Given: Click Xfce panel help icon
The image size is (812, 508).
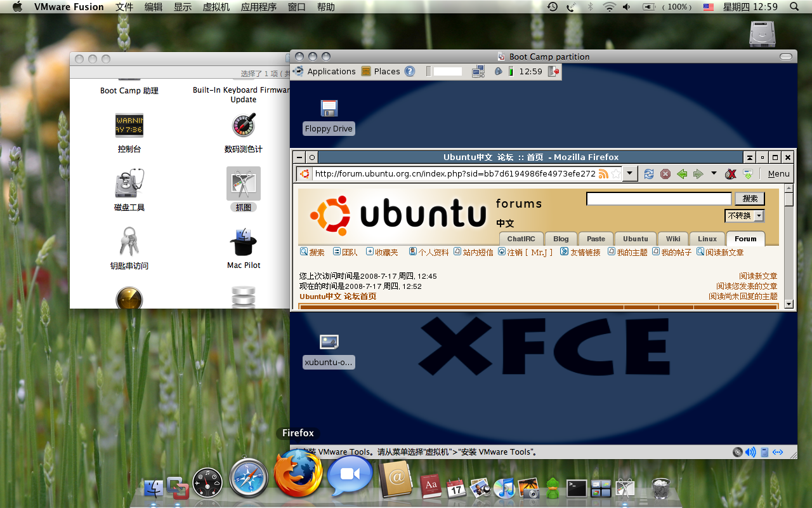Looking at the screenshot, I should coord(410,71).
